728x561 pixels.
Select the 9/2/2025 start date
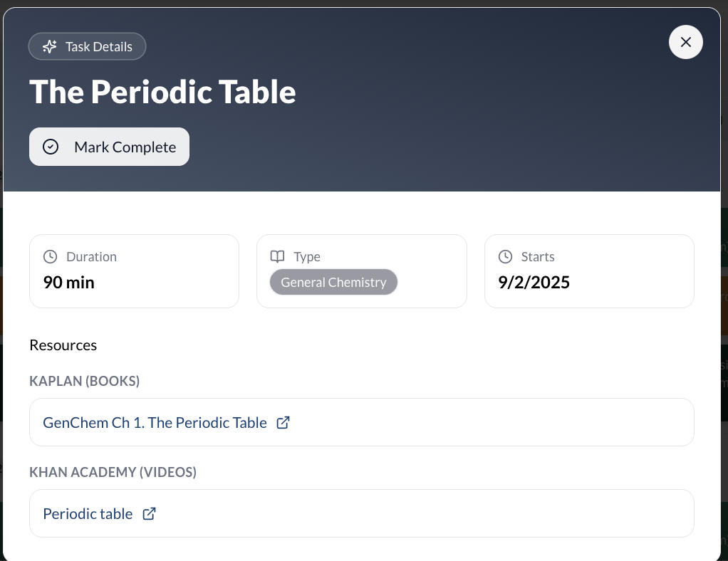[534, 283]
